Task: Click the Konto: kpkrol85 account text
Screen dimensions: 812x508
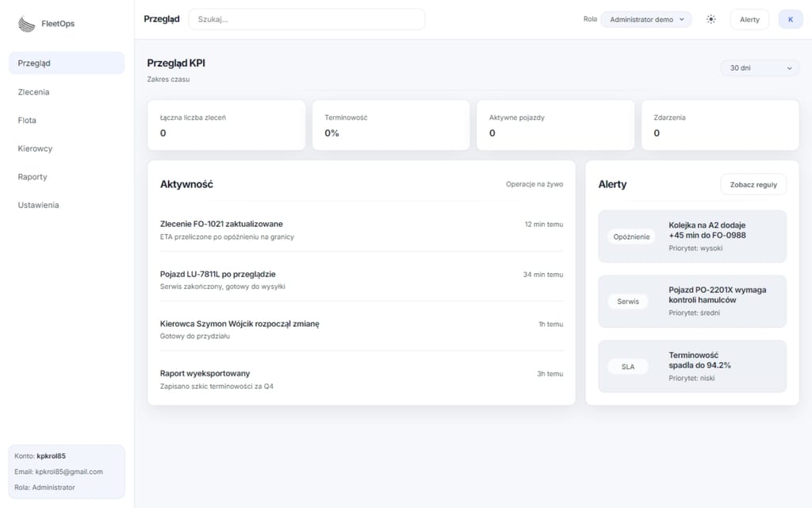Action: click(40, 456)
